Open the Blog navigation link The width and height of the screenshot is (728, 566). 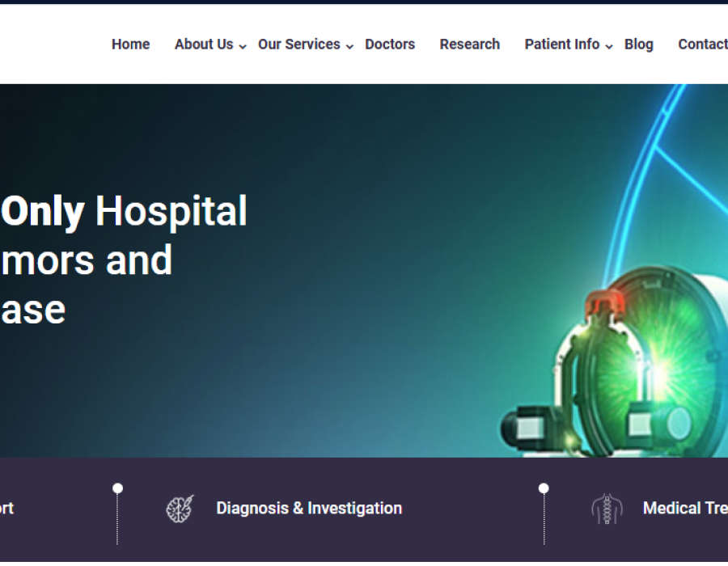pos(638,44)
